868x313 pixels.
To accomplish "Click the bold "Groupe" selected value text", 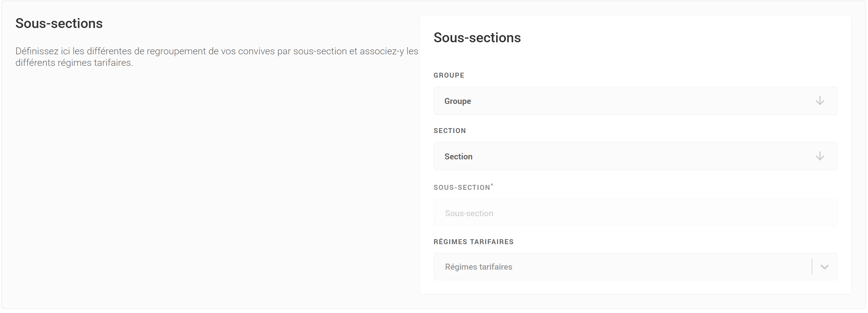I will [457, 101].
